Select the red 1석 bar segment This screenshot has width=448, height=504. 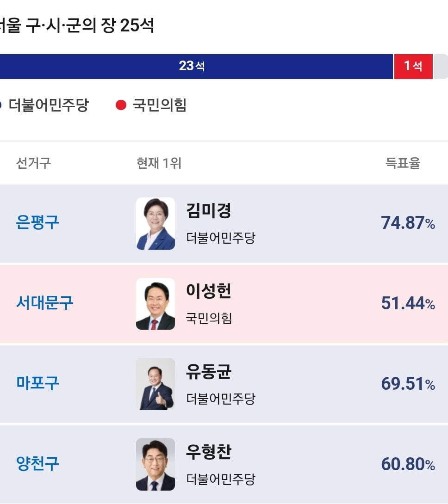click(413, 67)
